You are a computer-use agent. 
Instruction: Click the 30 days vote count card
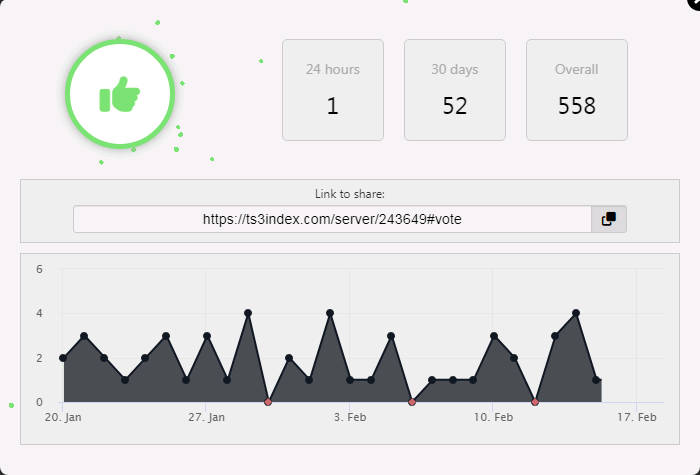pyautogui.click(x=454, y=90)
